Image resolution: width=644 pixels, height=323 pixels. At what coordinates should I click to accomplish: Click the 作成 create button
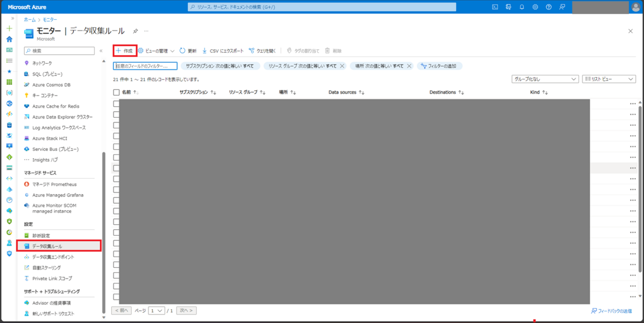[125, 50]
